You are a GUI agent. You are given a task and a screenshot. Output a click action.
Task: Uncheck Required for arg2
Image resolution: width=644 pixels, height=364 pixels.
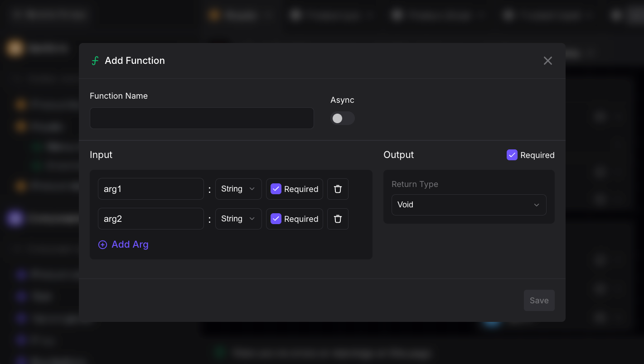pyautogui.click(x=276, y=219)
